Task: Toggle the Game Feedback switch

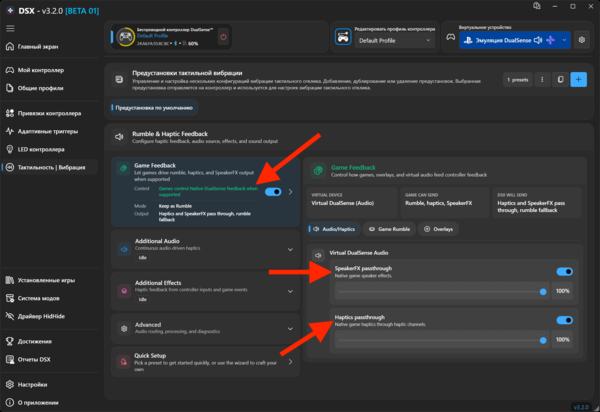Action: tap(273, 192)
